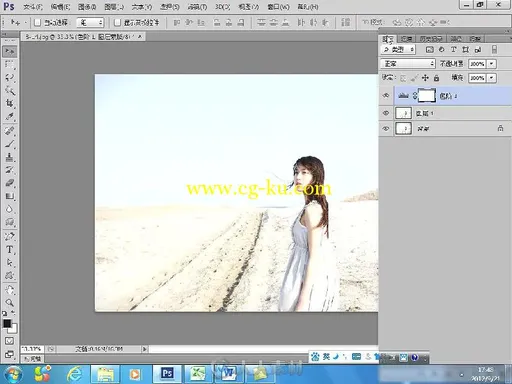
Task: Open the layer filter Kind dropdown
Action: click(398, 50)
